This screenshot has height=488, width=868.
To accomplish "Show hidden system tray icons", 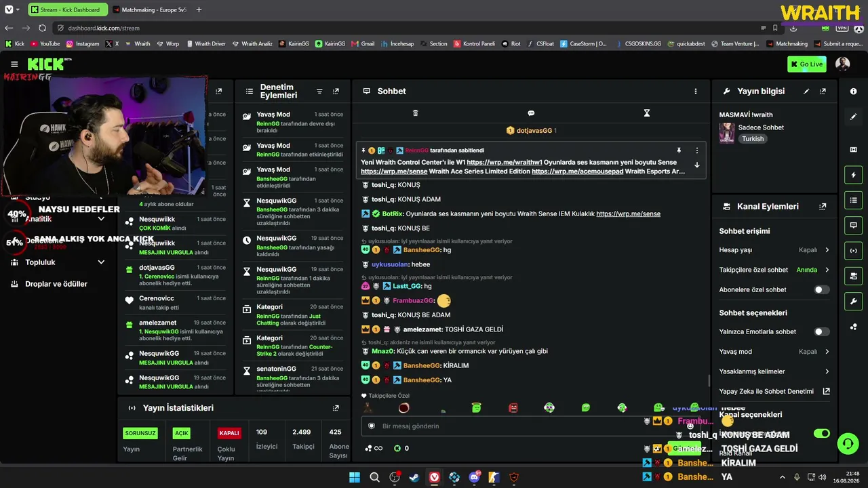I will click(782, 477).
